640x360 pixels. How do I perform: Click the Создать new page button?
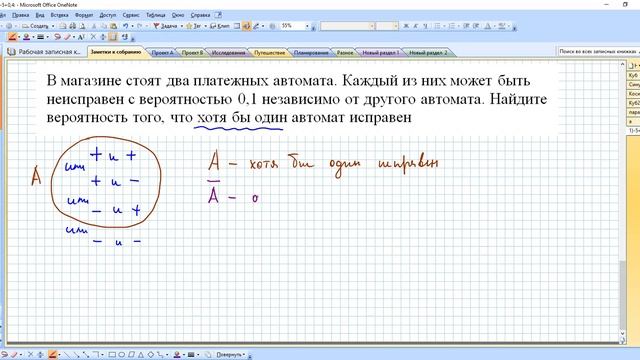click(x=35, y=26)
